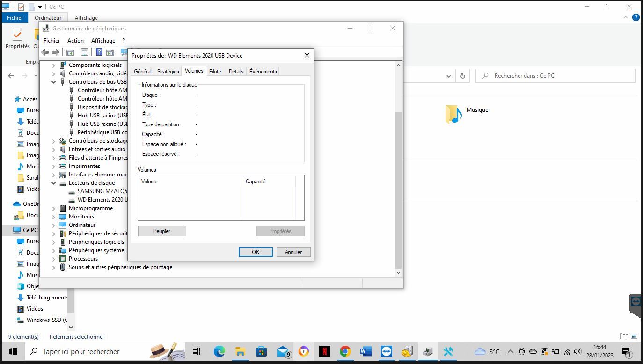Click the refresh button beside the address bar
This screenshot has width=643, height=364.
[463, 76]
